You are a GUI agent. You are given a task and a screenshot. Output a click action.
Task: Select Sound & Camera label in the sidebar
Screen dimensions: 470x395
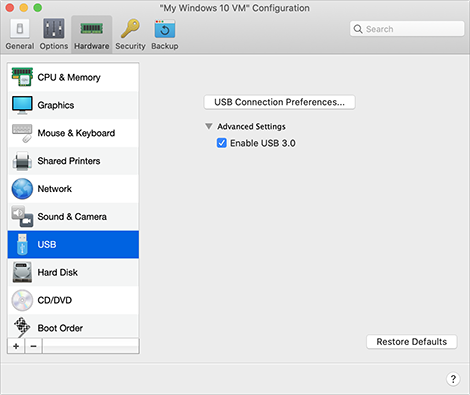point(72,217)
